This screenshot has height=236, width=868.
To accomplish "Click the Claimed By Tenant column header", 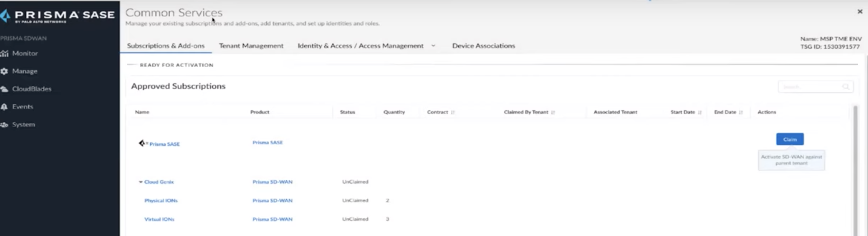I will pos(526,112).
